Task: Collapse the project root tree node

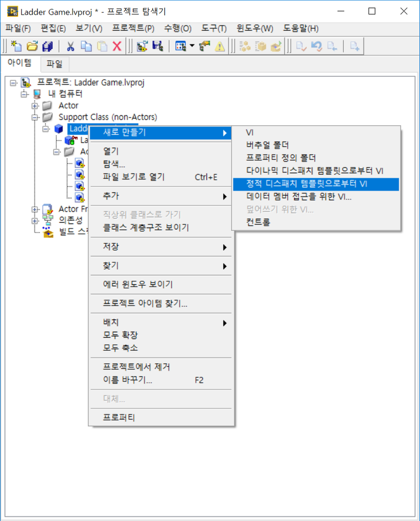Action: pos(13,82)
